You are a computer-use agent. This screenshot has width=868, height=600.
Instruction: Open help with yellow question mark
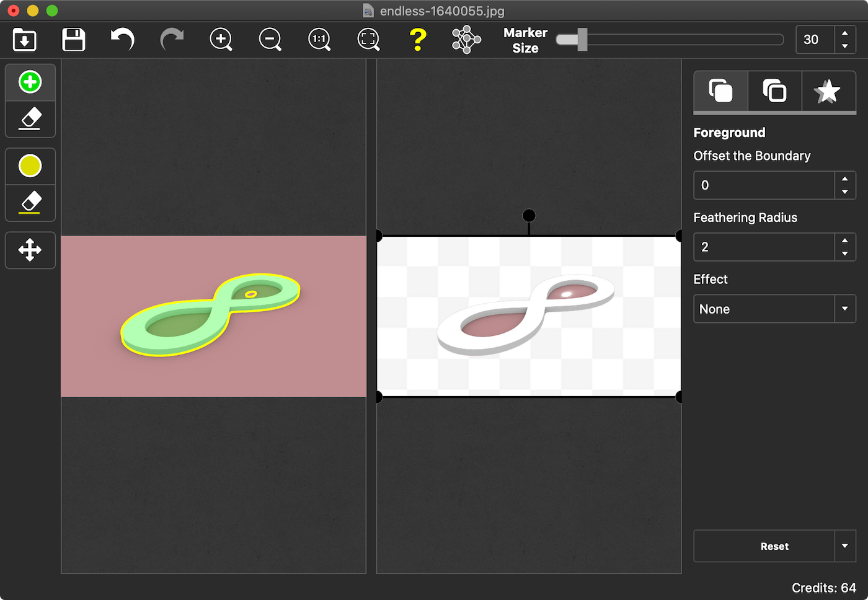[x=418, y=40]
